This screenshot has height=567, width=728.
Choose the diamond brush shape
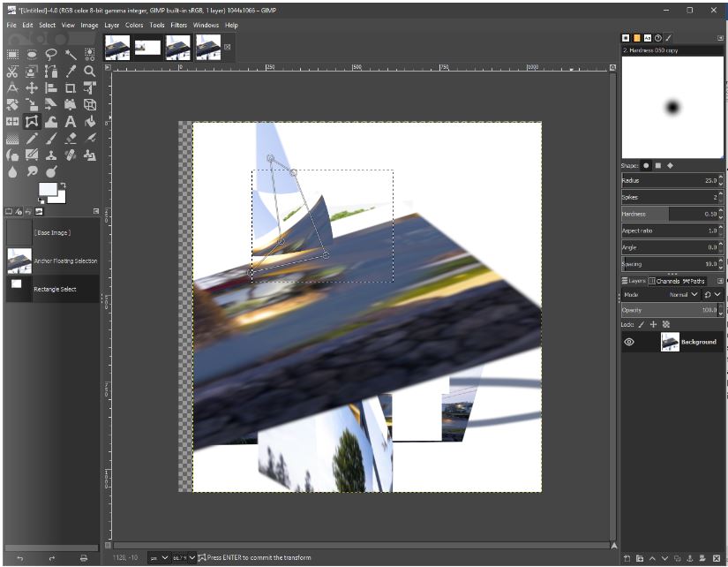coord(670,165)
